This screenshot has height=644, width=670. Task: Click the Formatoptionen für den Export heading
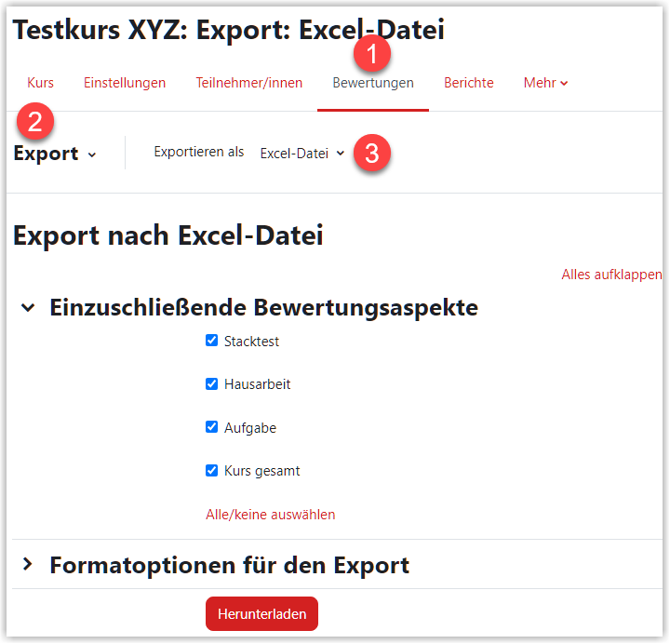click(230, 565)
